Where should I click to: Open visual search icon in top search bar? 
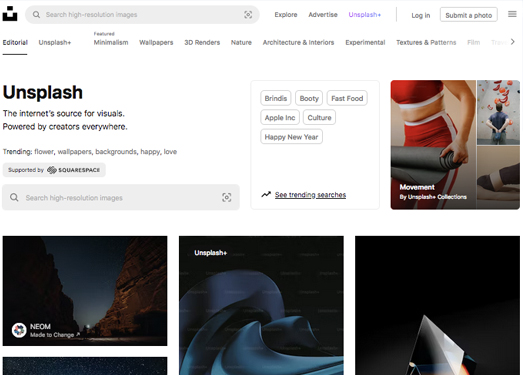[248, 15]
